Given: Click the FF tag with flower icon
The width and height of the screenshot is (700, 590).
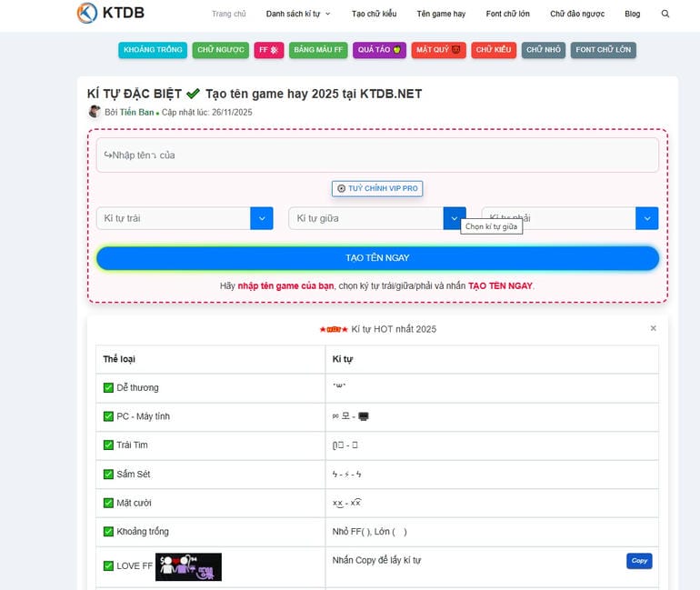Looking at the screenshot, I should coord(268,50).
